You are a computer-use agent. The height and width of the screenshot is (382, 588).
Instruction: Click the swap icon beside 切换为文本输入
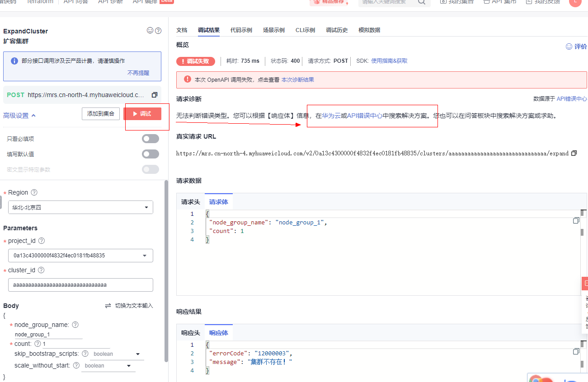(x=108, y=306)
